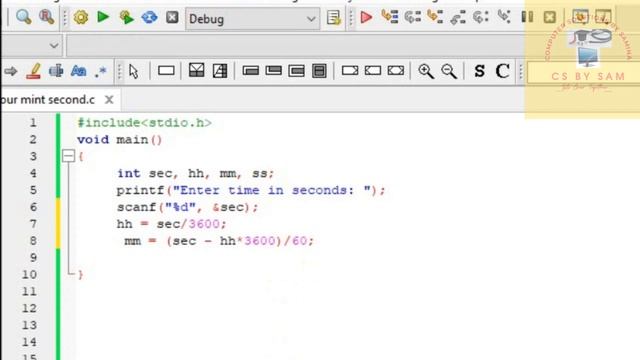This screenshot has width=640, height=360.
Task: Click line number 9 in the margin
Action: [x=33, y=257]
